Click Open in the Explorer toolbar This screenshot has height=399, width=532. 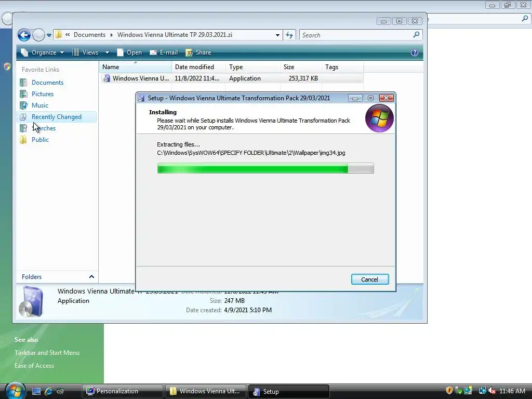pos(129,52)
